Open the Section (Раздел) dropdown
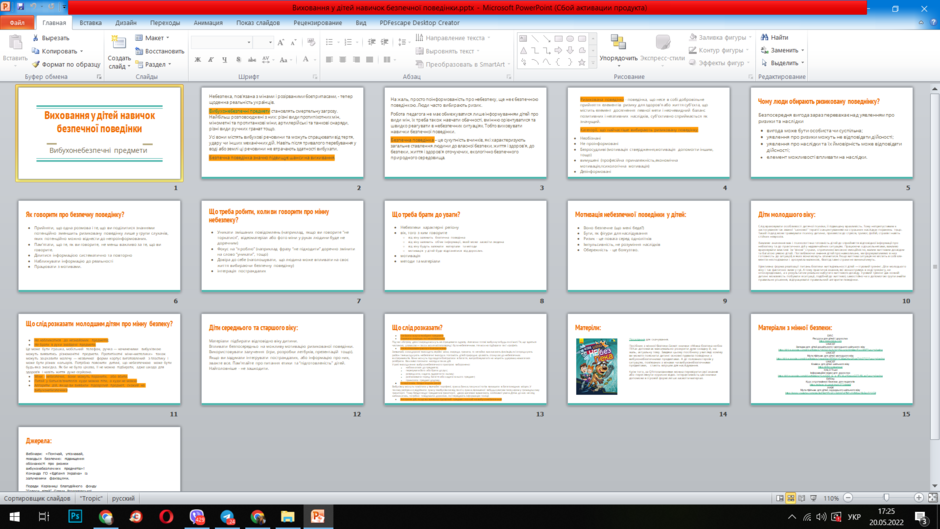The height and width of the screenshot is (529, 940). [153, 64]
